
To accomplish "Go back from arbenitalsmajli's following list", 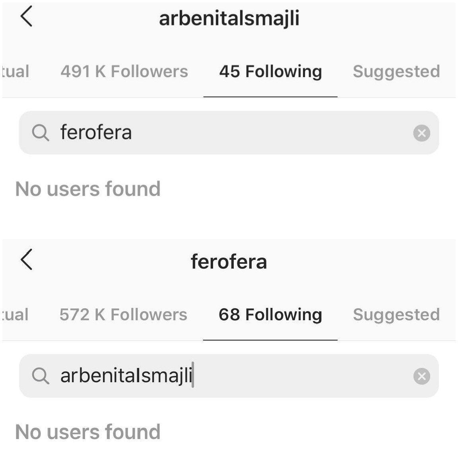I will [x=26, y=16].
